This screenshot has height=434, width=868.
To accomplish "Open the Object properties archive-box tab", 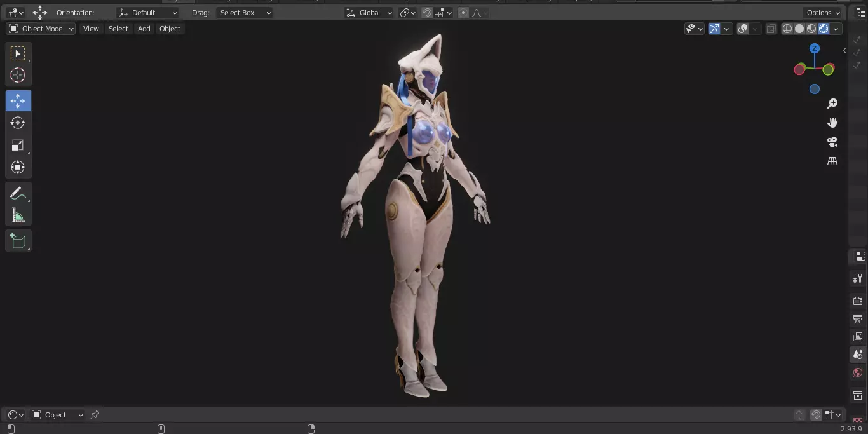I will click(858, 396).
